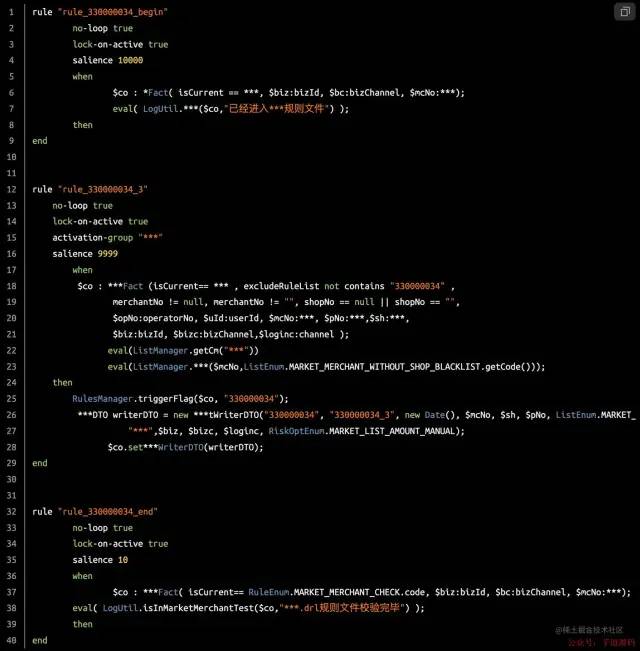Click the "then" keyword on line 24

tap(62, 382)
